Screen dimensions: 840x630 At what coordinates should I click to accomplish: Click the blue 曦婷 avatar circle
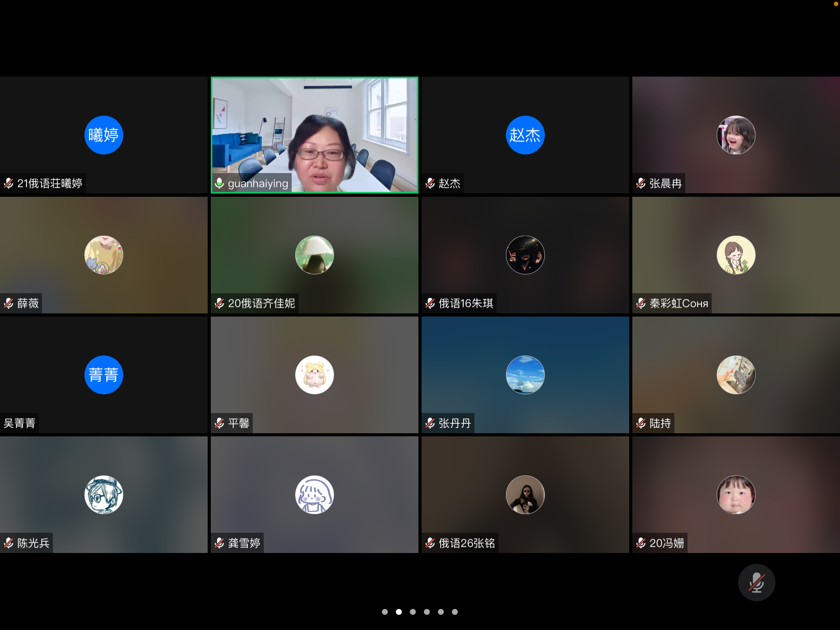pos(103,135)
